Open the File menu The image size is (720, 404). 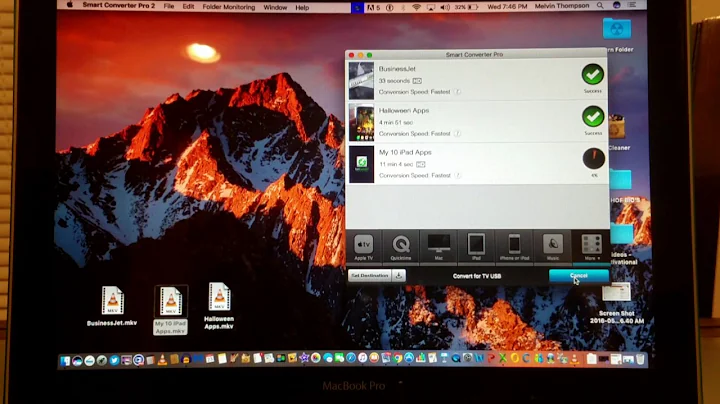[x=169, y=7]
